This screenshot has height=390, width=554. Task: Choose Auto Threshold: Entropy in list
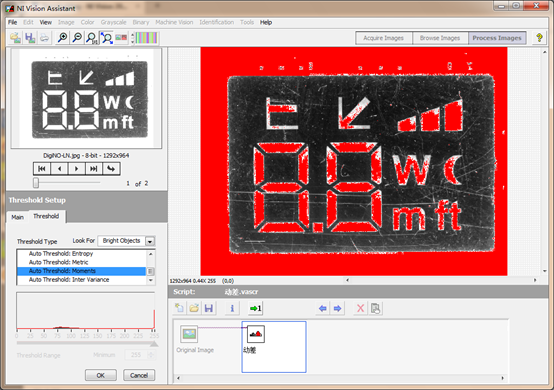[x=61, y=254]
